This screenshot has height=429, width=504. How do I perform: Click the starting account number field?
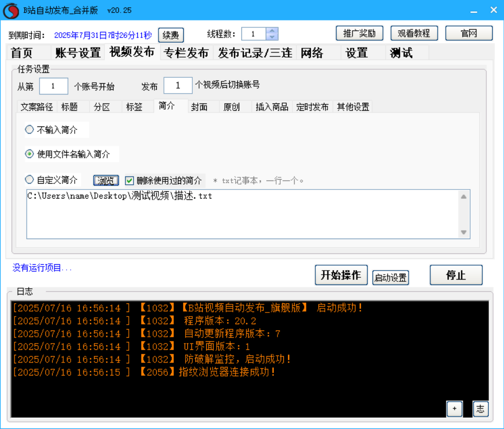coord(54,86)
